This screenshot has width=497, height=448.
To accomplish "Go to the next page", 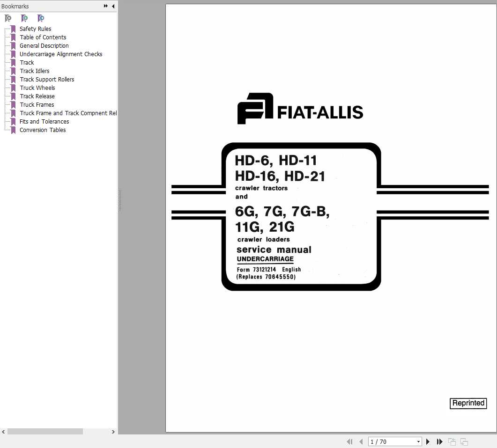I will pyautogui.click(x=428, y=441).
